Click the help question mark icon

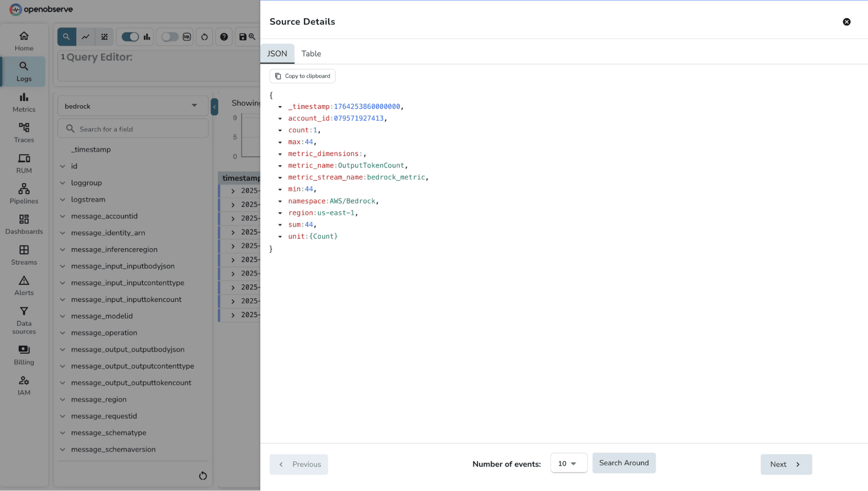tap(224, 37)
